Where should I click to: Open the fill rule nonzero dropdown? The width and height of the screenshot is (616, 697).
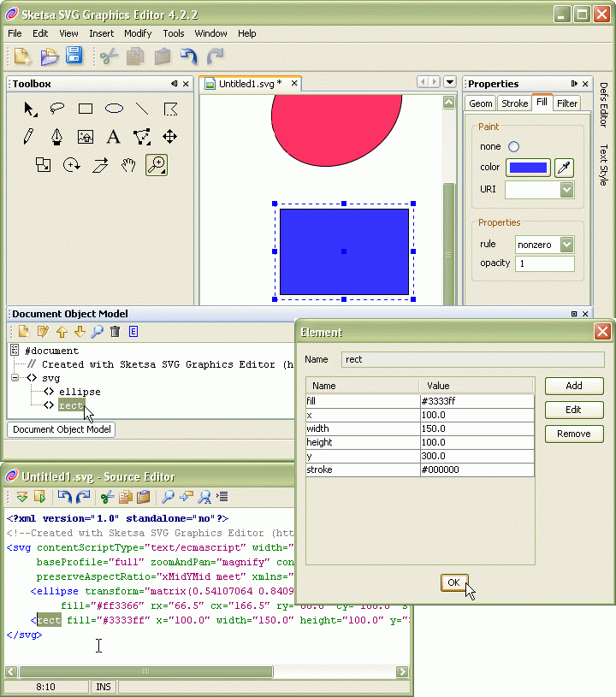(566, 245)
